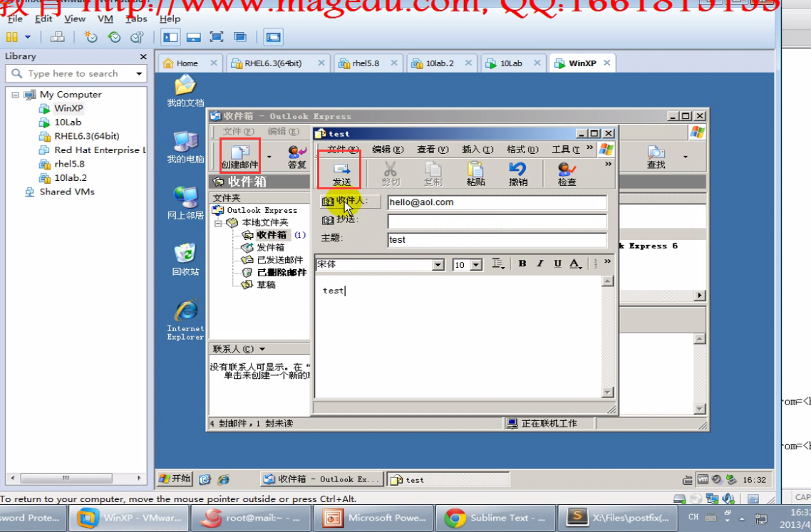Click the Check names (检查) icon
The image size is (811, 532).
[567, 174]
